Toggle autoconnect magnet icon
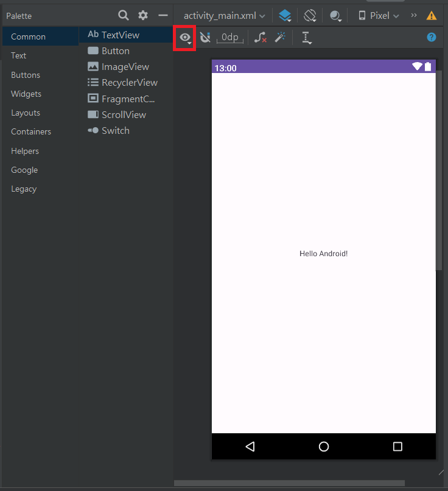Screen dimensions: 448x491 pyautogui.click(x=205, y=38)
